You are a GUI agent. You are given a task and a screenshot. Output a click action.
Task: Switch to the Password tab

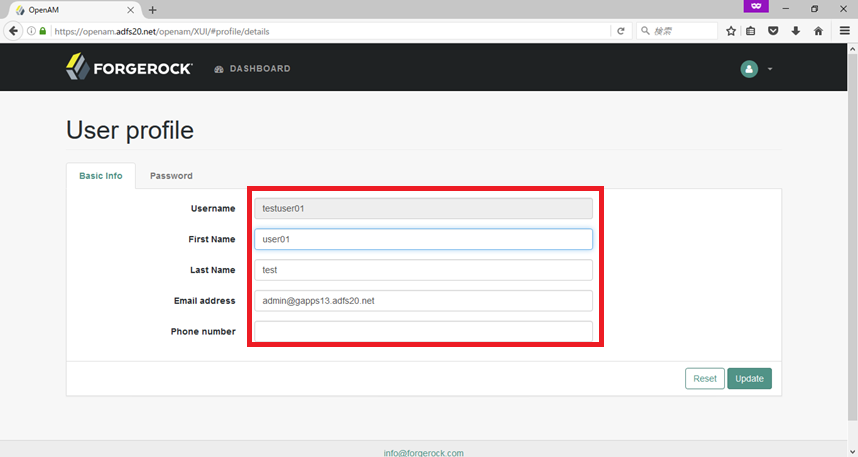tap(171, 176)
